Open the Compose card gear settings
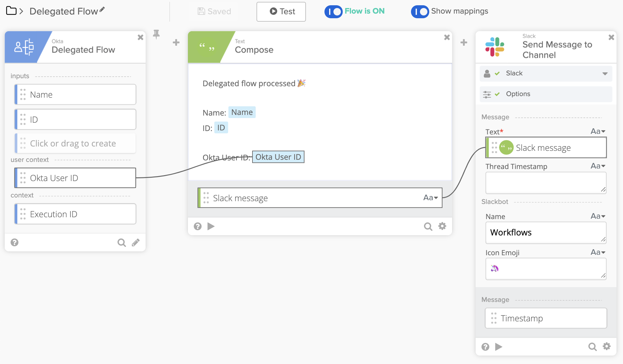The width and height of the screenshot is (623, 364). [443, 226]
